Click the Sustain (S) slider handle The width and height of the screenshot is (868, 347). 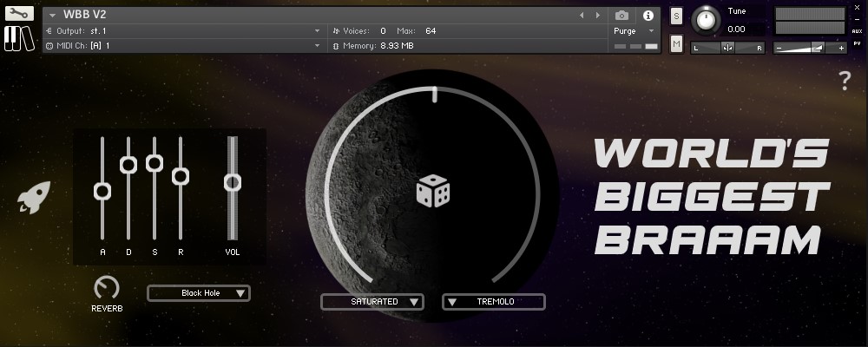(155, 163)
